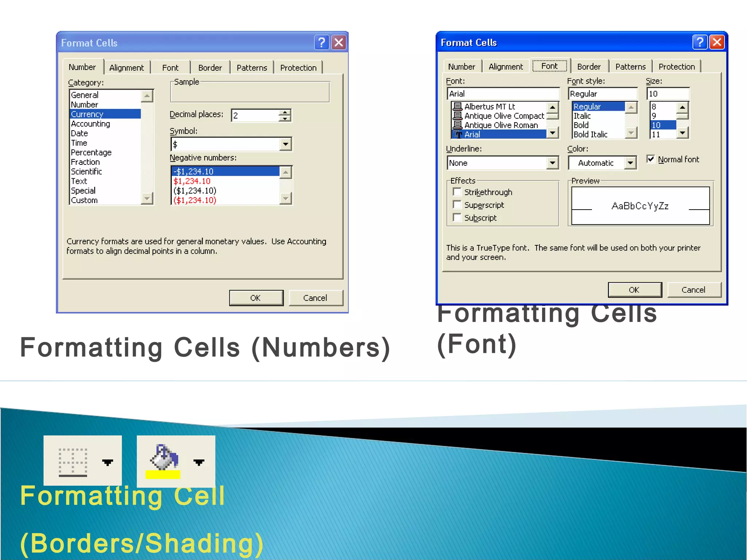Open Patterns tab in Numbers dialog
Image resolution: width=747 pixels, height=560 pixels.
pyautogui.click(x=252, y=67)
